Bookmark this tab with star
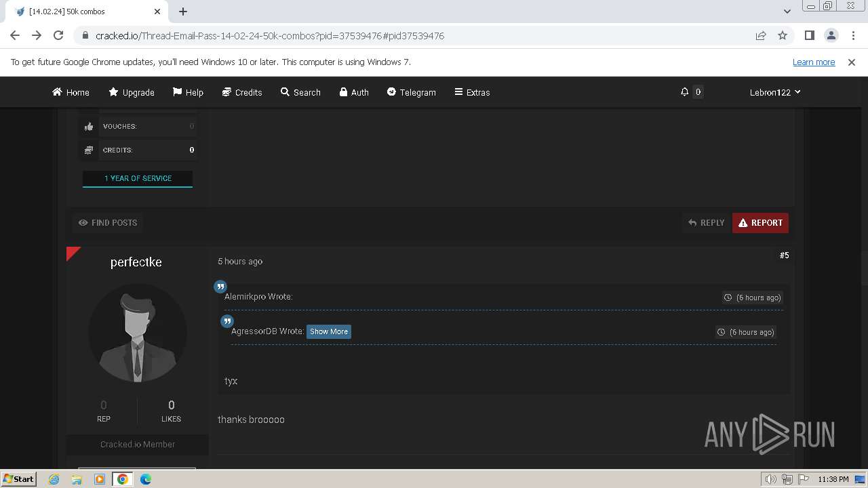The height and width of the screenshot is (488, 868). 783,35
